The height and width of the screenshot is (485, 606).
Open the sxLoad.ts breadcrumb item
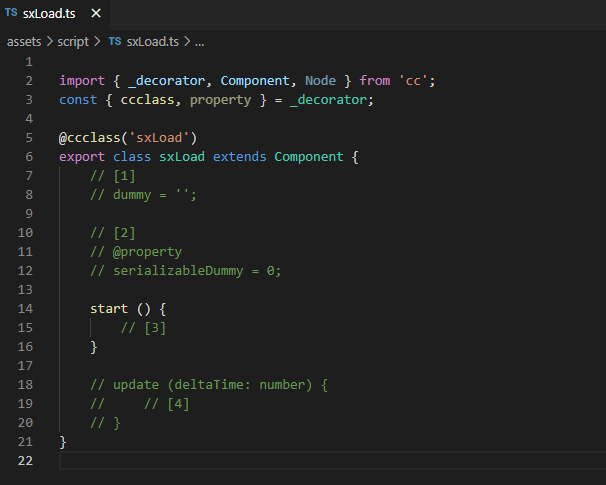point(153,42)
